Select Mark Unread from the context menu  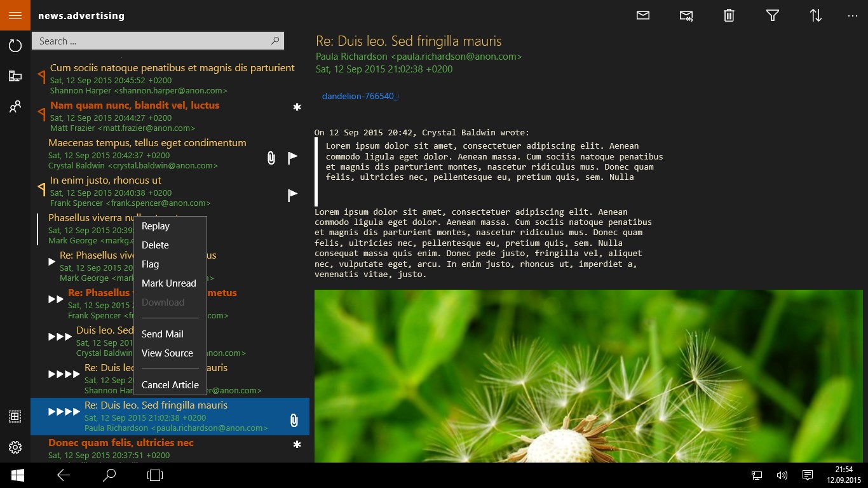point(168,283)
